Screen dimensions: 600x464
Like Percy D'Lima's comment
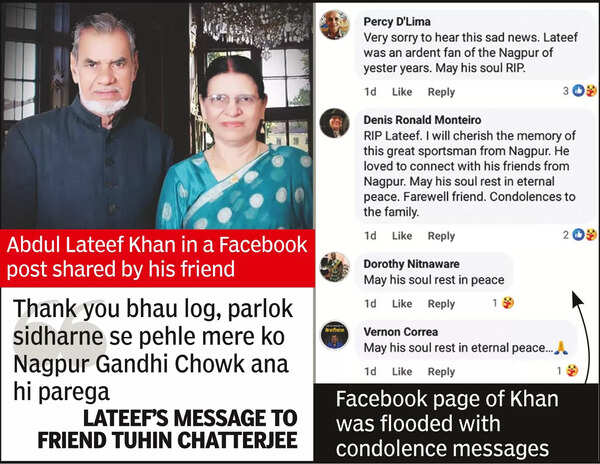pyautogui.click(x=402, y=92)
